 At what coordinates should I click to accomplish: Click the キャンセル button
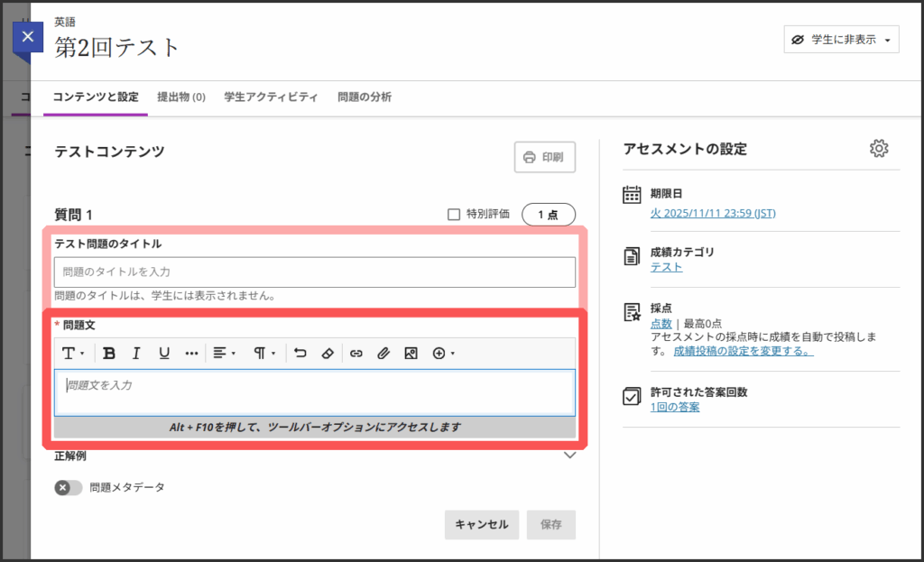point(482,524)
